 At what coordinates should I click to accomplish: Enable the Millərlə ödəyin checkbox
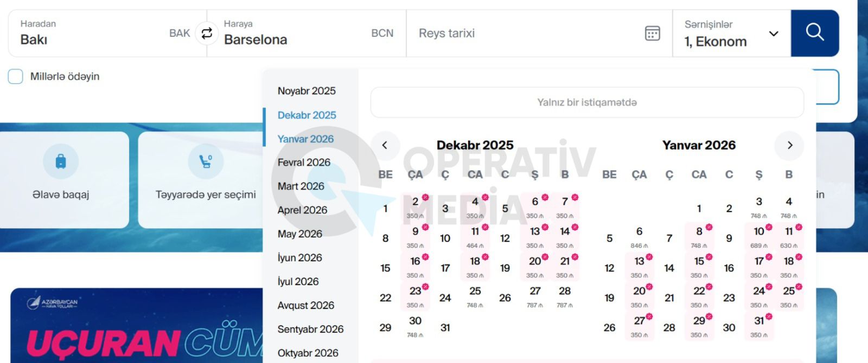pyautogui.click(x=16, y=76)
